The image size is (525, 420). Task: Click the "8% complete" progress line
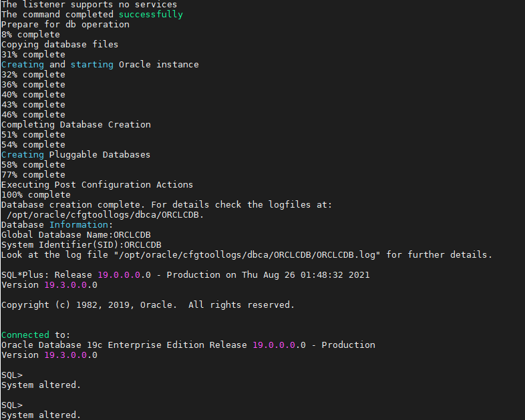click(x=31, y=35)
